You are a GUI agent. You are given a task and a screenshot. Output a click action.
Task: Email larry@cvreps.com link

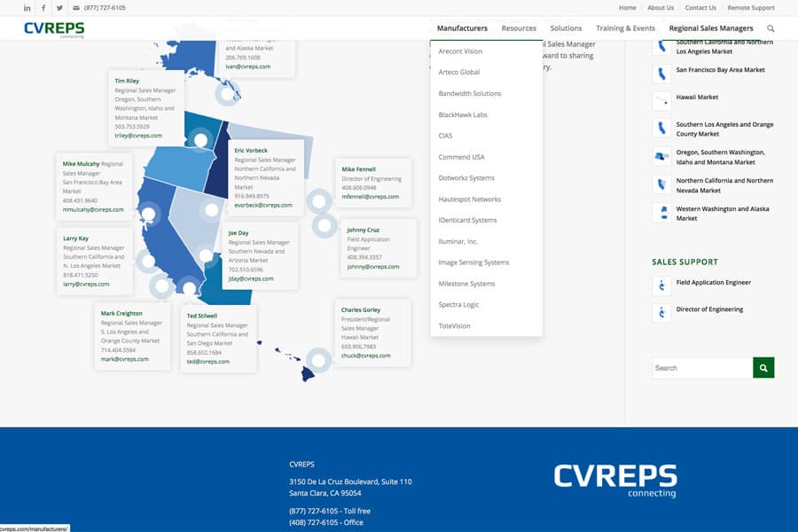86,284
